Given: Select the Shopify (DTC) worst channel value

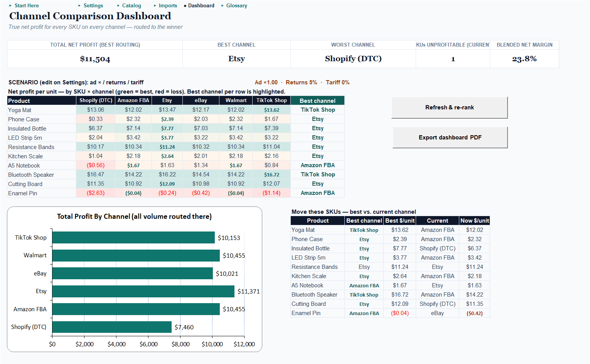Looking at the screenshot, I should pyautogui.click(x=353, y=59).
